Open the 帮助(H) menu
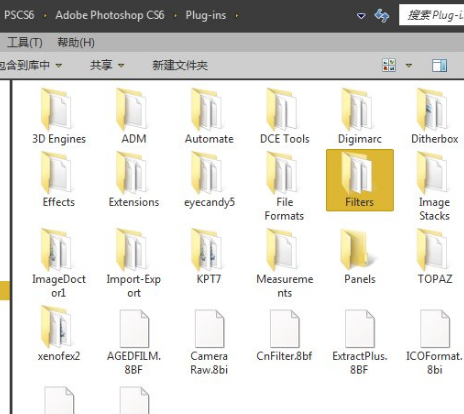This screenshot has width=464, height=414. coord(76,42)
